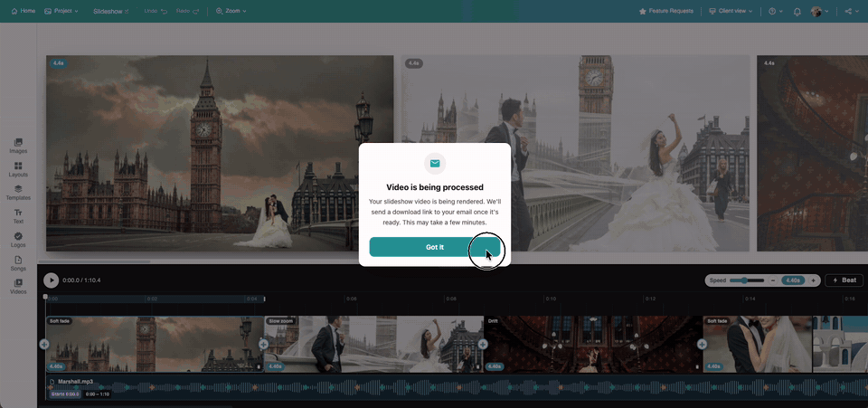This screenshot has height=408, width=868.
Task: Click the 4.4s badge on first preview slide
Action: click(58, 63)
